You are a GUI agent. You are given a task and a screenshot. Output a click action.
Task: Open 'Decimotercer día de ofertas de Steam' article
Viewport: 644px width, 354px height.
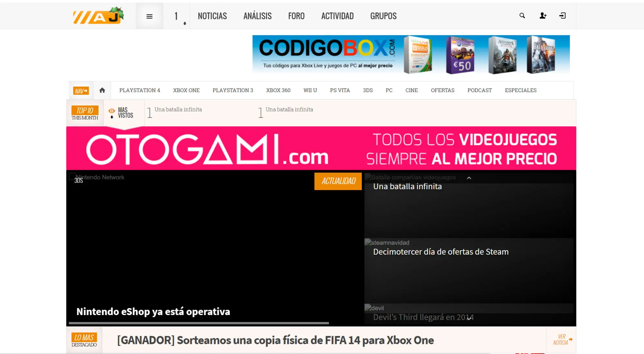(441, 252)
